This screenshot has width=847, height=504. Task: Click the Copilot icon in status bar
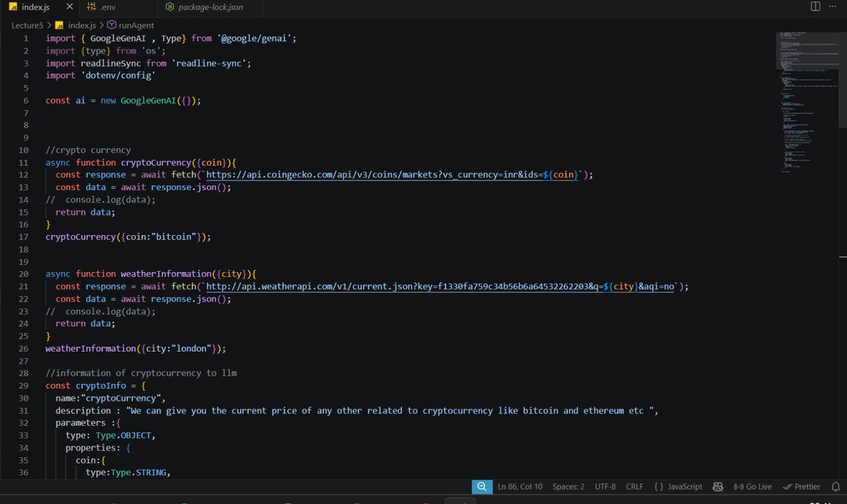718,486
